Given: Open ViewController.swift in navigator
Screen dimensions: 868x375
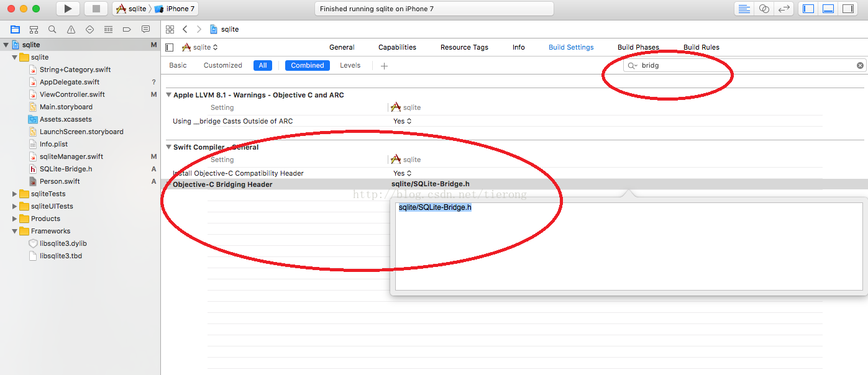Looking at the screenshot, I should coord(72,94).
